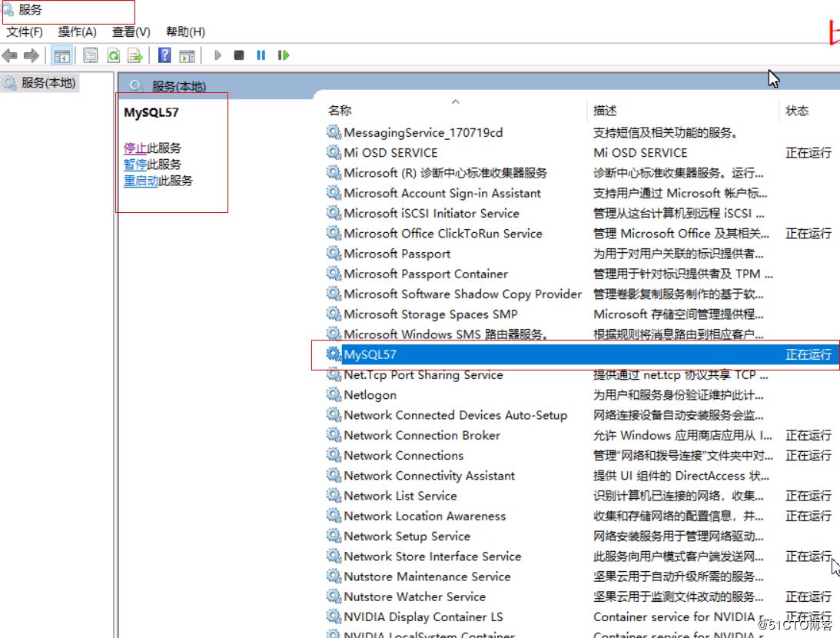Image resolution: width=840 pixels, height=638 pixels.
Task: Open the 文件(F) menu
Action: pos(25,32)
